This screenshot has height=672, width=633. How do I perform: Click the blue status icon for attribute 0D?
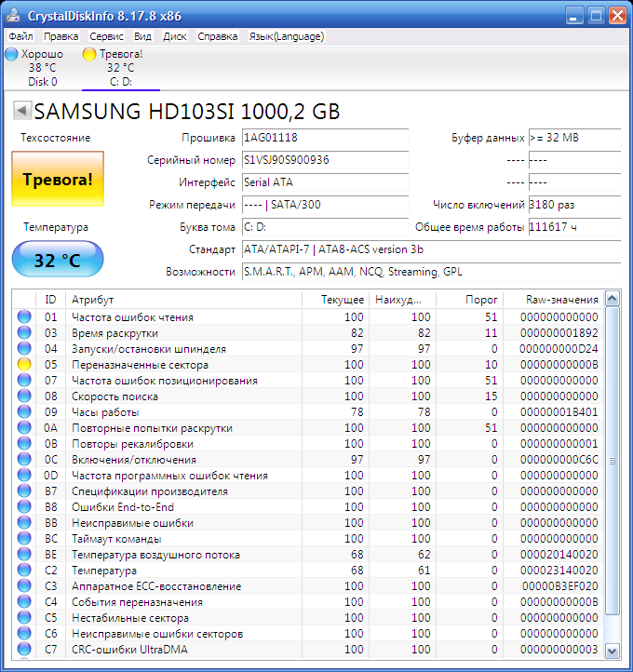coord(24,476)
